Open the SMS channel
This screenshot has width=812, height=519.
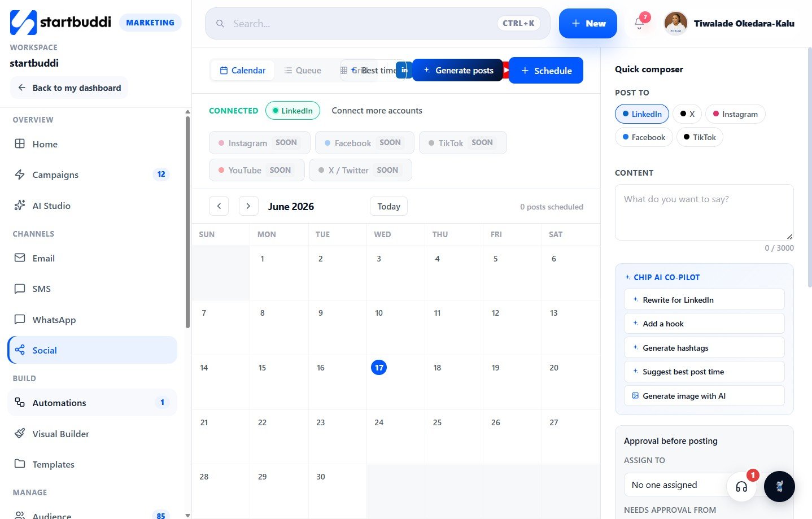point(92,289)
